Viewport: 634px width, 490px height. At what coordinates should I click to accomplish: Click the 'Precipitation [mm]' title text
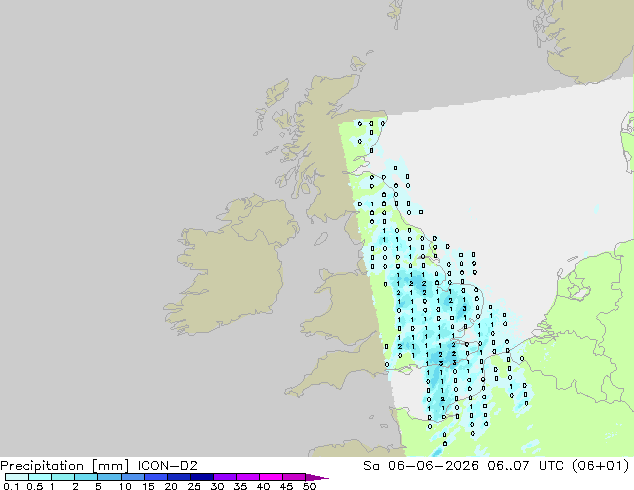(x=65, y=465)
